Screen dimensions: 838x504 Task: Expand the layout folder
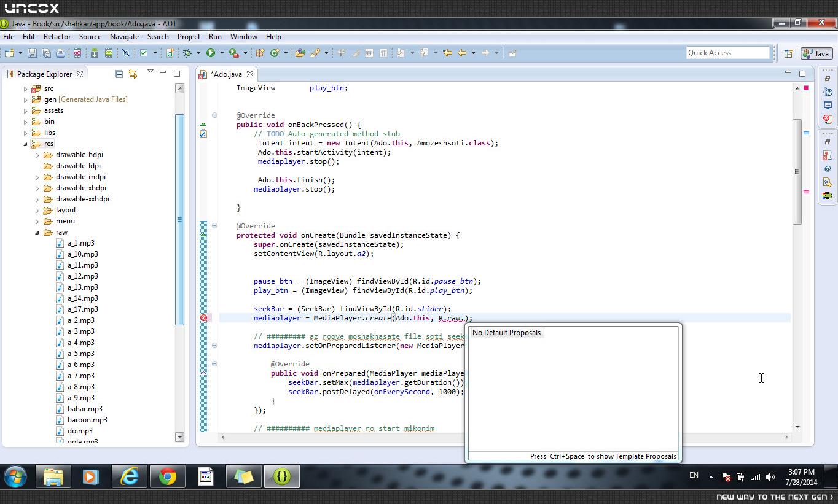tap(37, 211)
